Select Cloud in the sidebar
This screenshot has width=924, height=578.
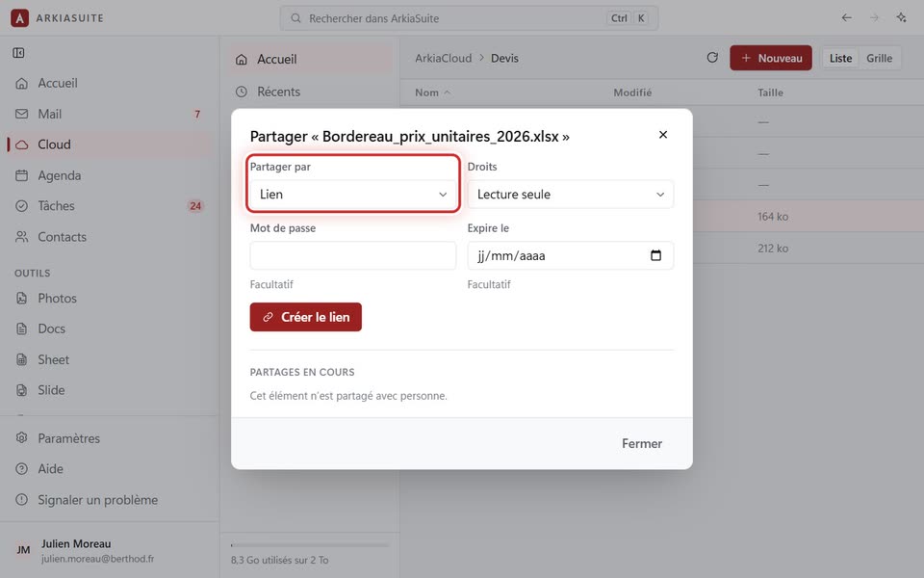pyautogui.click(x=110, y=144)
